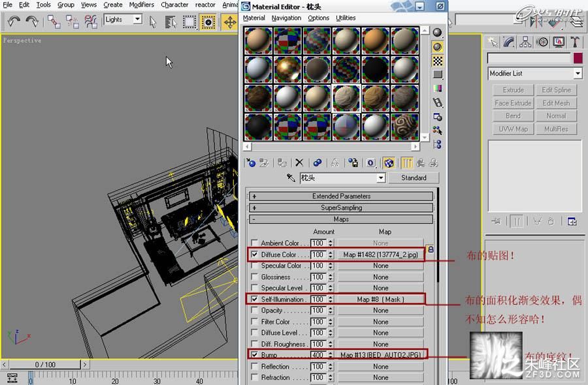
Task: Toggle Show End Result icon
Action: [407, 162]
